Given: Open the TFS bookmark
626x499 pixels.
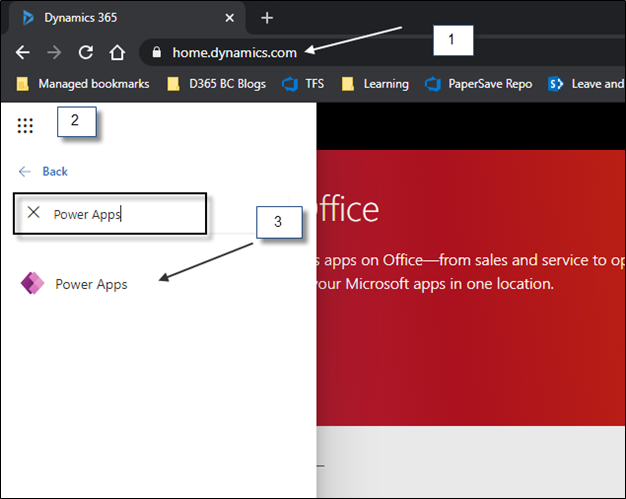Looking at the screenshot, I should 303,84.
